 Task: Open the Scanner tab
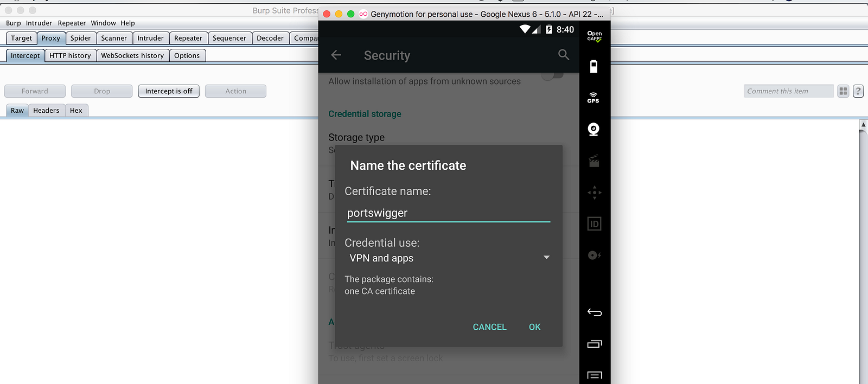point(114,38)
